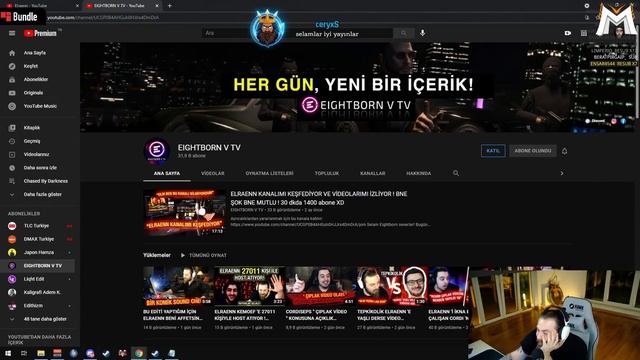
Task: Close the EIGHTBORN V TV browser tab
Action: point(157,6)
